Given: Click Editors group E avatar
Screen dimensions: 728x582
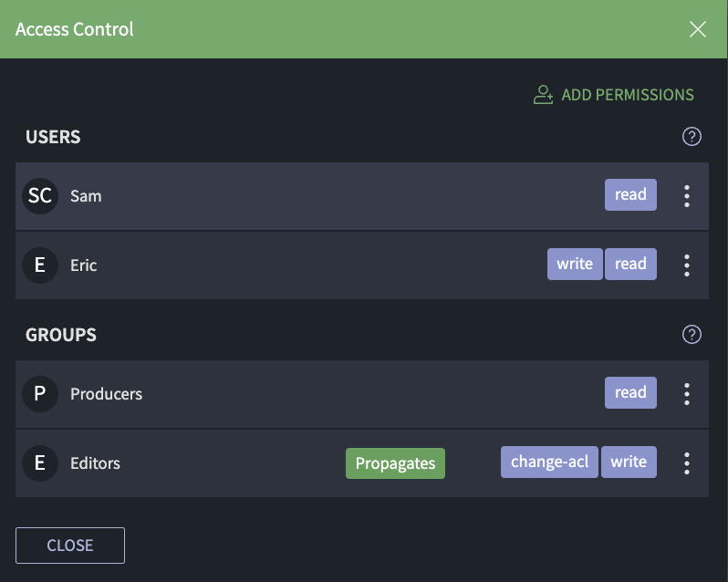Looking at the screenshot, I should point(40,463).
